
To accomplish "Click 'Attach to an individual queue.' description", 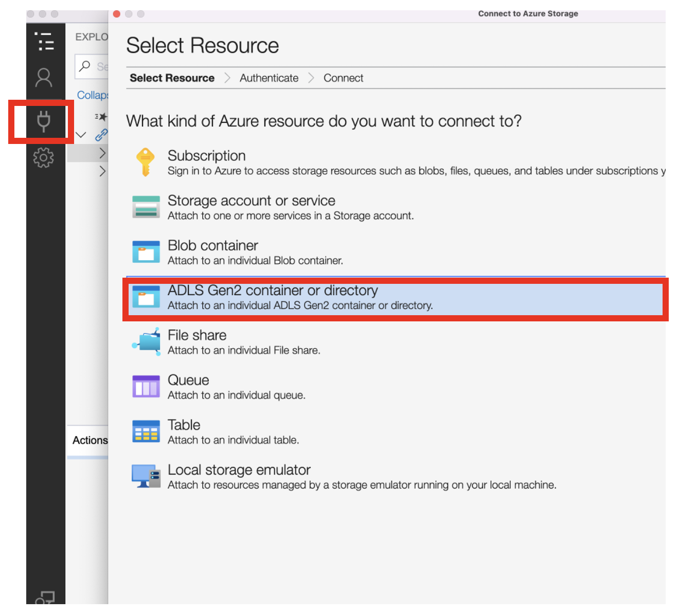I will [x=237, y=395].
